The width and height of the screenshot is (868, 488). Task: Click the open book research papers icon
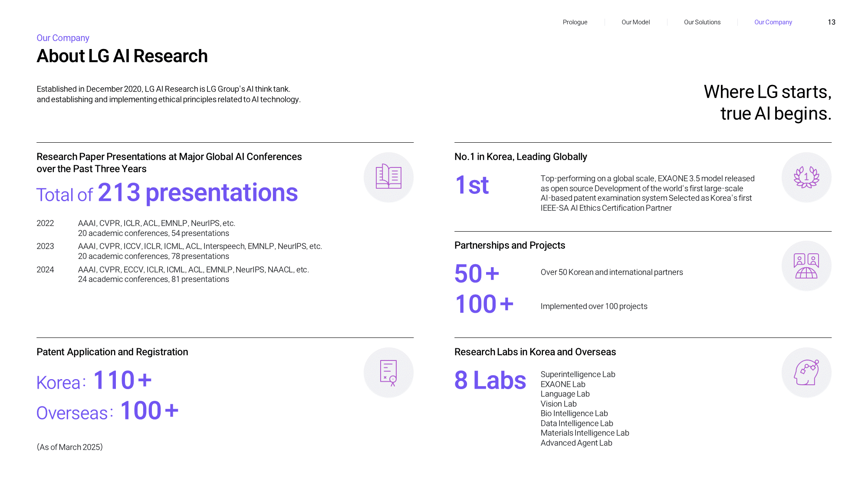(388, 177)
